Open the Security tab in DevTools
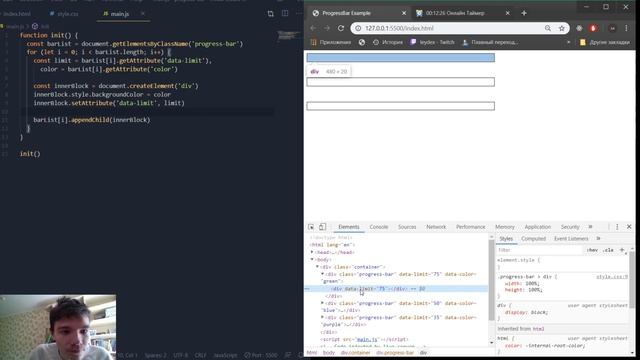Image resolution: width=640 pixels, height=360 pixels. [570, 227]
